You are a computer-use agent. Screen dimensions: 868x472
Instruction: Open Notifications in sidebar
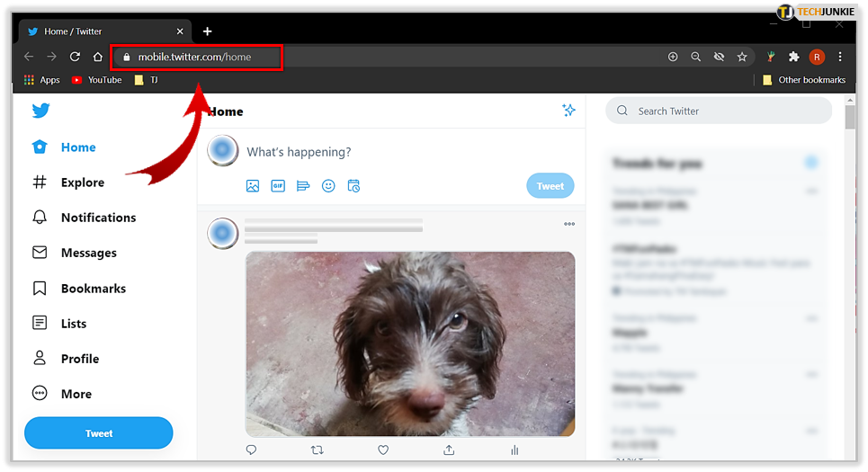click(84, 218)
